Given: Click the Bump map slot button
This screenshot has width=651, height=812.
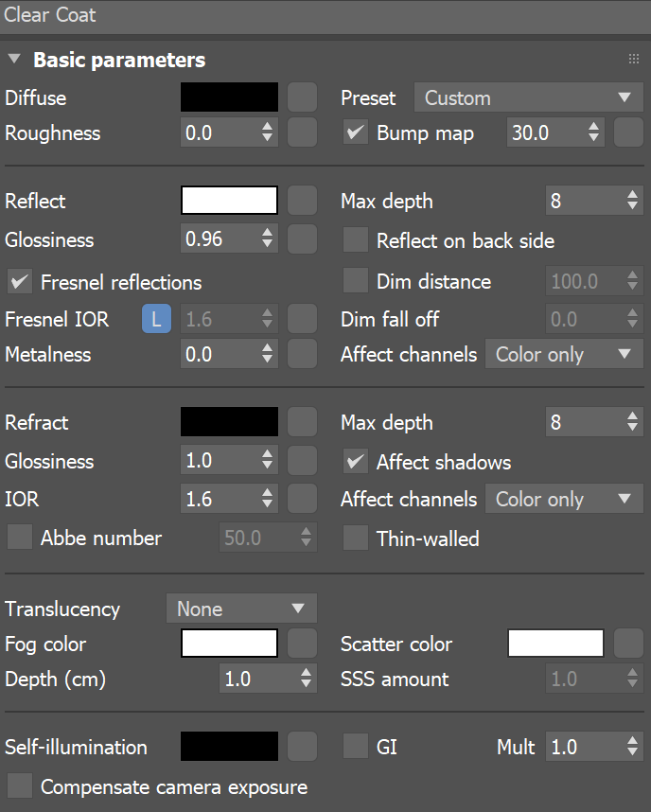Looking at the screenshot, I should click(628, 132).
